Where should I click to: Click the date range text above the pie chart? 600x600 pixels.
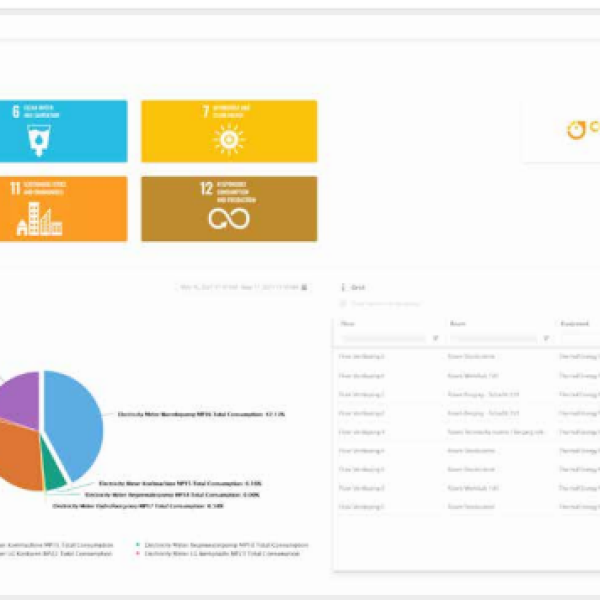tap(238, 287)
